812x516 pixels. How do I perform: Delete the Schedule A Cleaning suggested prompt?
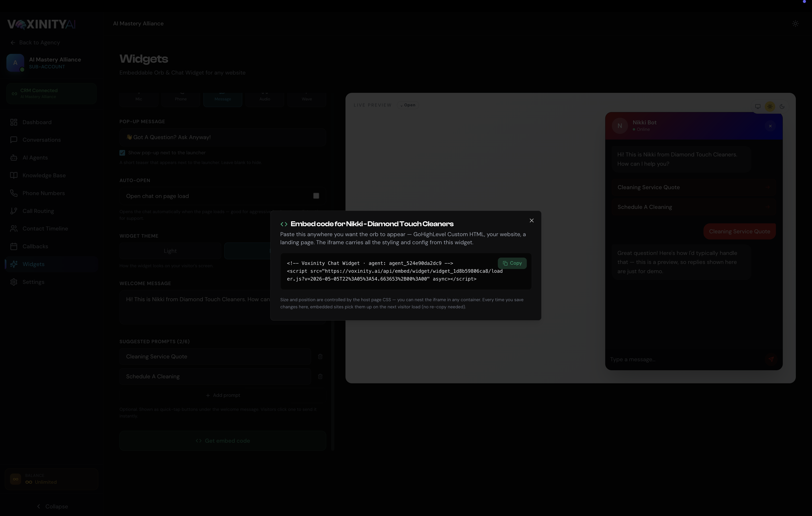[x=320, y=376]
